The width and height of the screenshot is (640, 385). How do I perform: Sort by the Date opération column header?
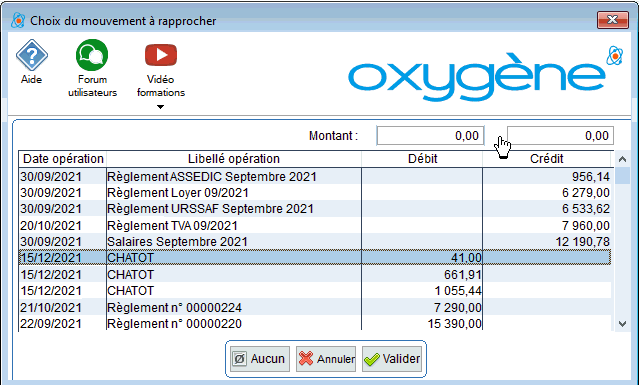(x=63, y=159)
